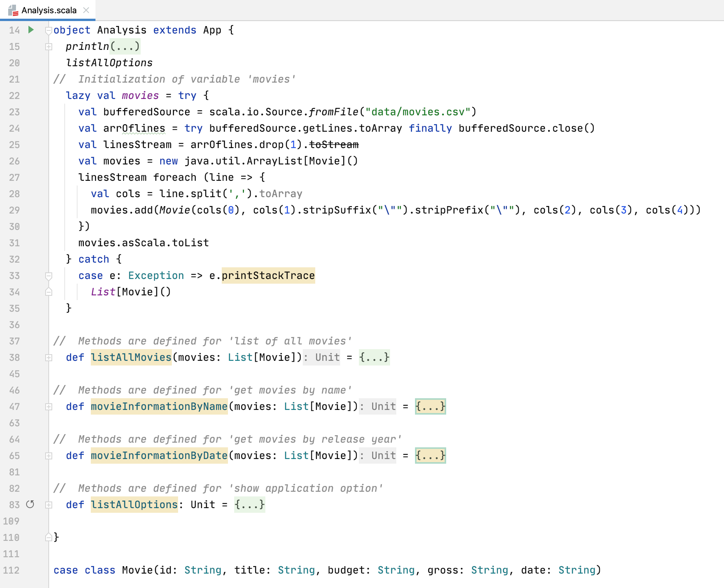Click line number 22 in the gutter
This screenshot has width=724, height=588.
click(x=14, y=96)
